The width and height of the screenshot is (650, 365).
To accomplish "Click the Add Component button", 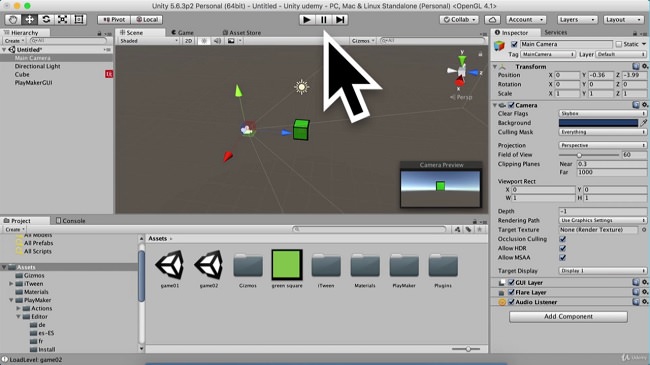I will [x=568, y=316].
